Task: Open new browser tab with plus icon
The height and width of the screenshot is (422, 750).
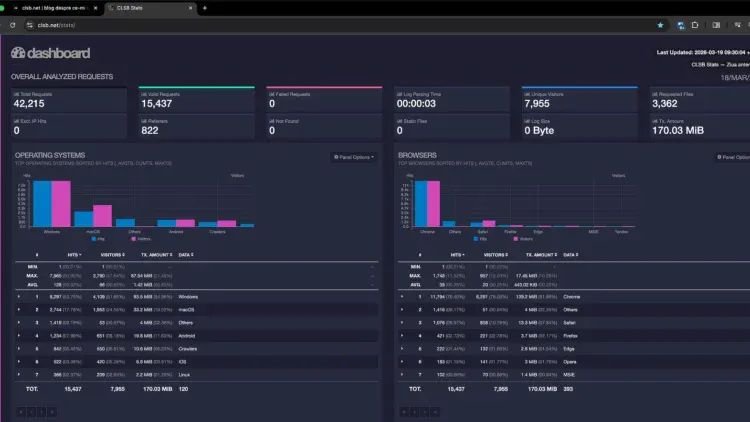Action: [205, 8]
